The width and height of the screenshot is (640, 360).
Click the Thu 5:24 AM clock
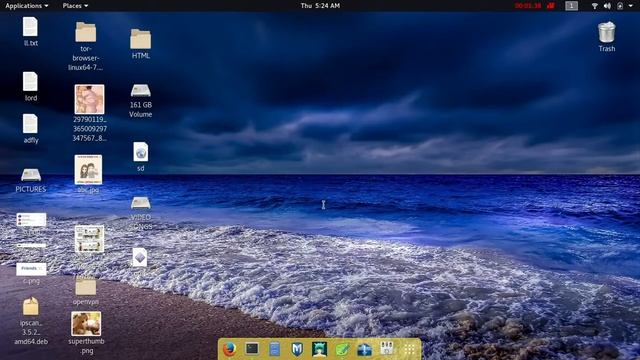coord(320,6)
